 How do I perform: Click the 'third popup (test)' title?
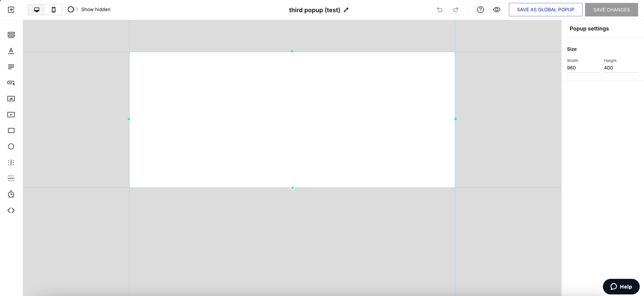(315, 10)
